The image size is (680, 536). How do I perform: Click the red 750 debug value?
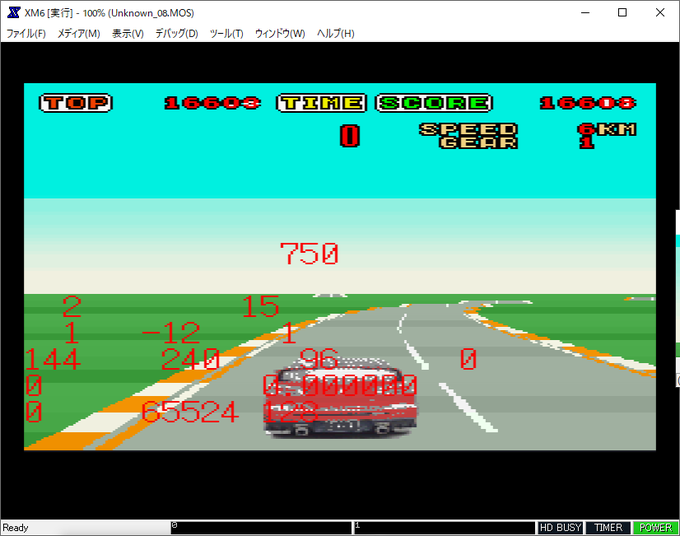(x=309, y=254)
